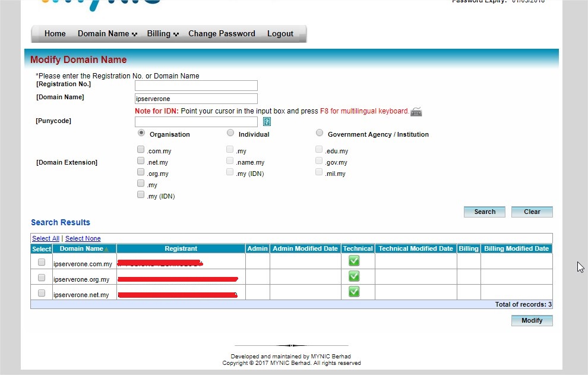588x375 pixels.
Task: Click the Select All link
Action: coord(46,238)
